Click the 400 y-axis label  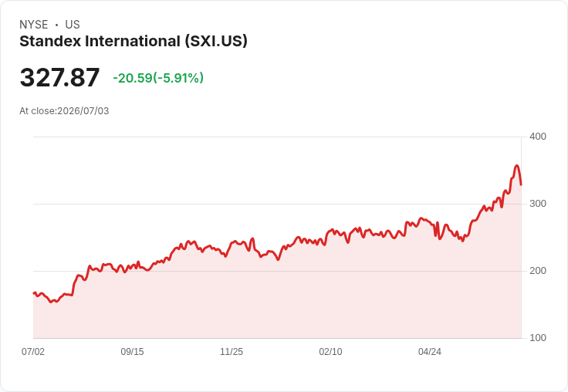[538, 137]
